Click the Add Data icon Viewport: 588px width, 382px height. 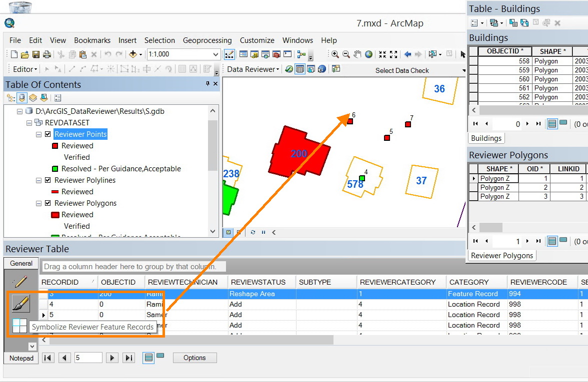133,54
